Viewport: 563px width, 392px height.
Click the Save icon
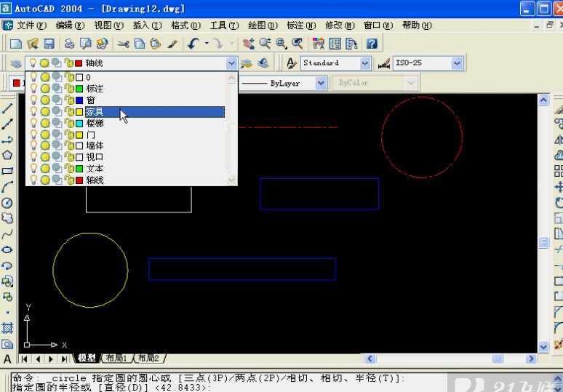point(49,44)
